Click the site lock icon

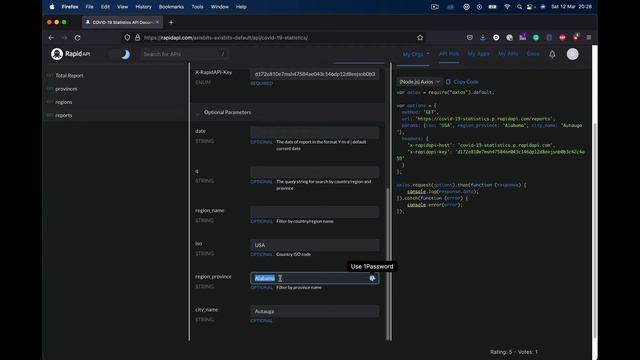coord(138,38)
